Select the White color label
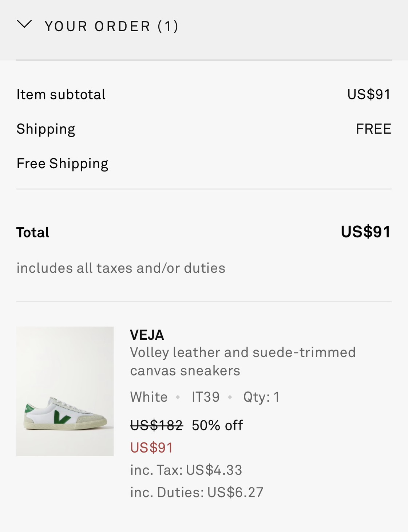The height and width of the screenshot is (532, 408). pos(149,397)
